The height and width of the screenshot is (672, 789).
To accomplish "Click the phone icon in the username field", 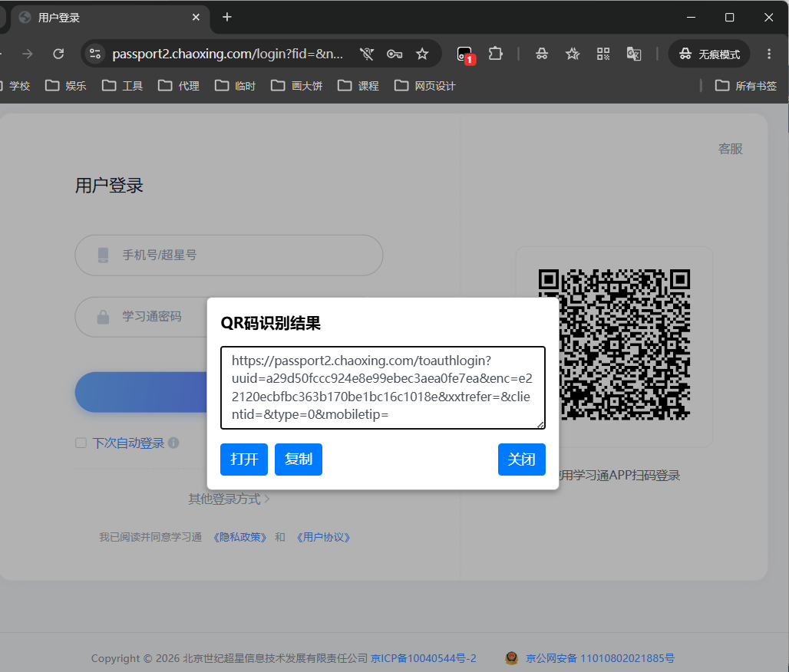I will pyautogui.click(x=103, y=255).
